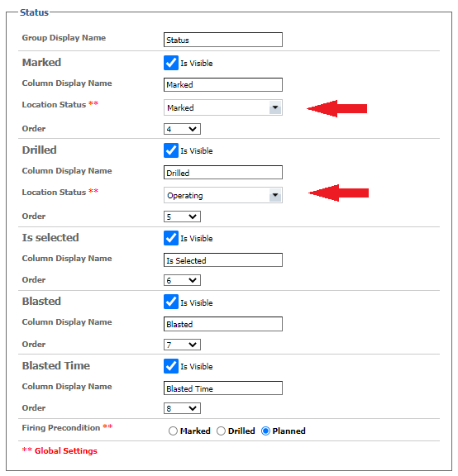Select Drilled as Firing Precondition

click(221, 431)
